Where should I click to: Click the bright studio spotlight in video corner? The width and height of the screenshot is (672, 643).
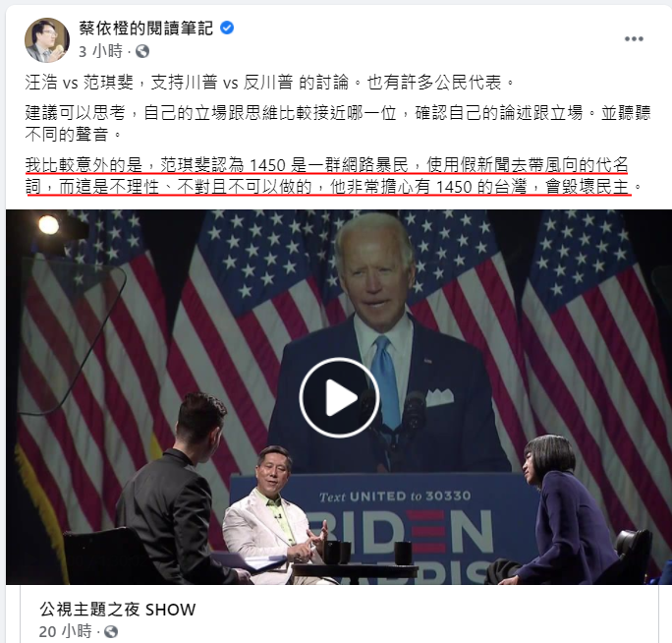48,225
